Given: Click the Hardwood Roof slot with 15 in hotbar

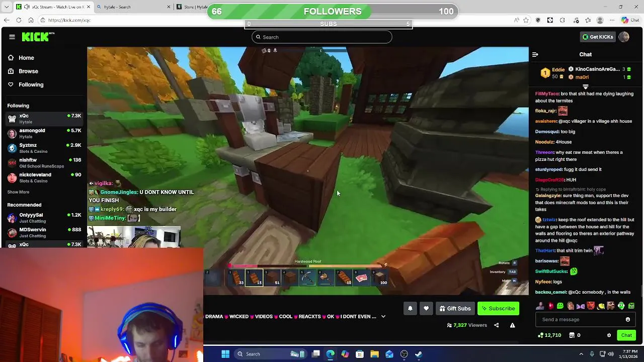Looking at the screenshot, I should 254,278.
